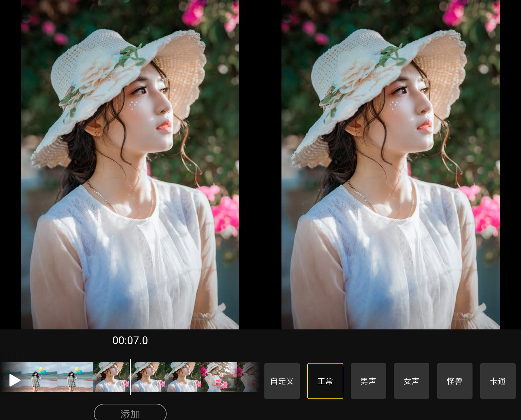The width and height of the screenshot is (521, 420).
Task: Click the 00:07.0 timestamp display
Action: click(x=130, y=341)
